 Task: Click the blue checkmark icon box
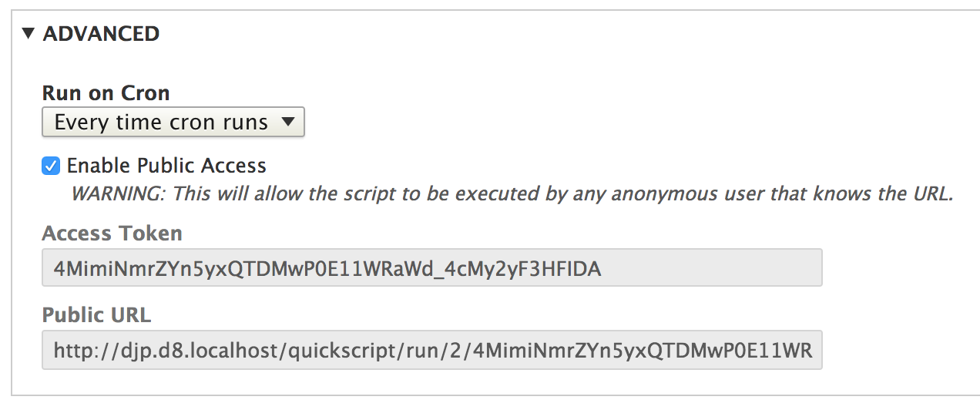point(51,165)
